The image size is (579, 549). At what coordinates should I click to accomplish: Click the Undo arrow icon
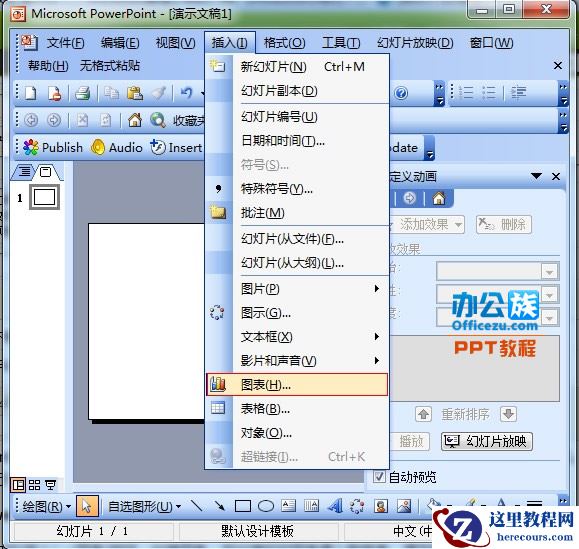pyautogui.click(x=186, y=93)
